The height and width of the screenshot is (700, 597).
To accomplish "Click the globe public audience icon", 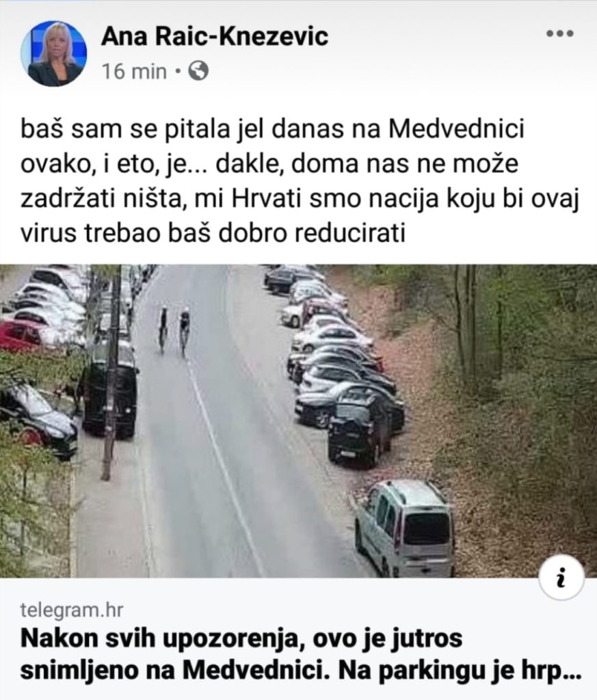I will point(198,71).
